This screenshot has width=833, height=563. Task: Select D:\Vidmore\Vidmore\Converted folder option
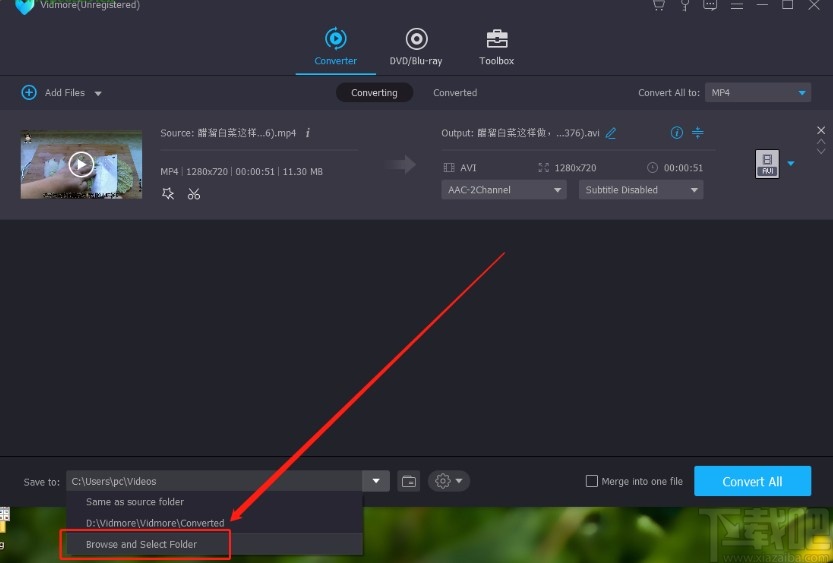[x=215, y=523]
